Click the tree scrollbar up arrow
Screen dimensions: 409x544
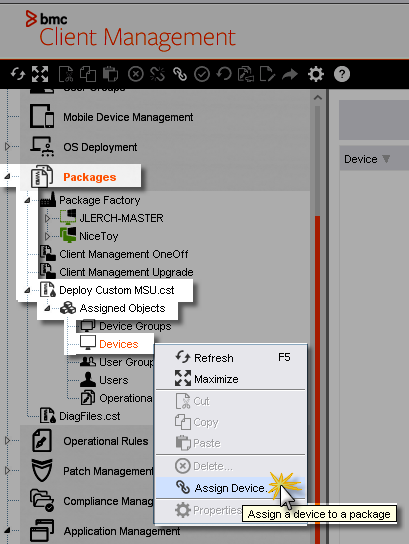coord(317,97)
